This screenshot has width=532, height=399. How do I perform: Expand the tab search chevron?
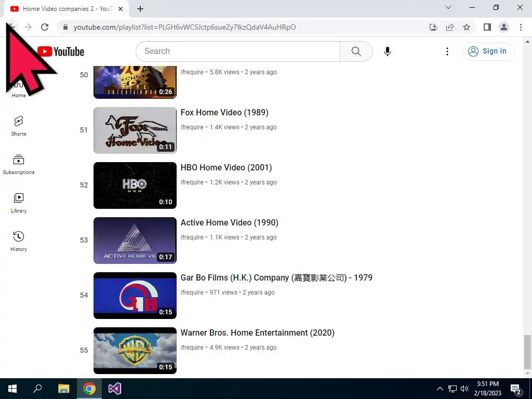click(448, 7)
